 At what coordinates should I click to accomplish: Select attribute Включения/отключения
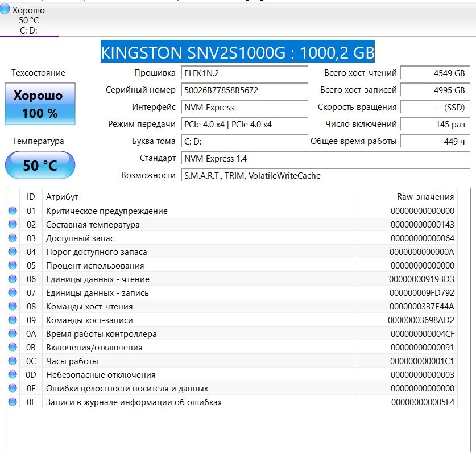[x=94, y=348]
